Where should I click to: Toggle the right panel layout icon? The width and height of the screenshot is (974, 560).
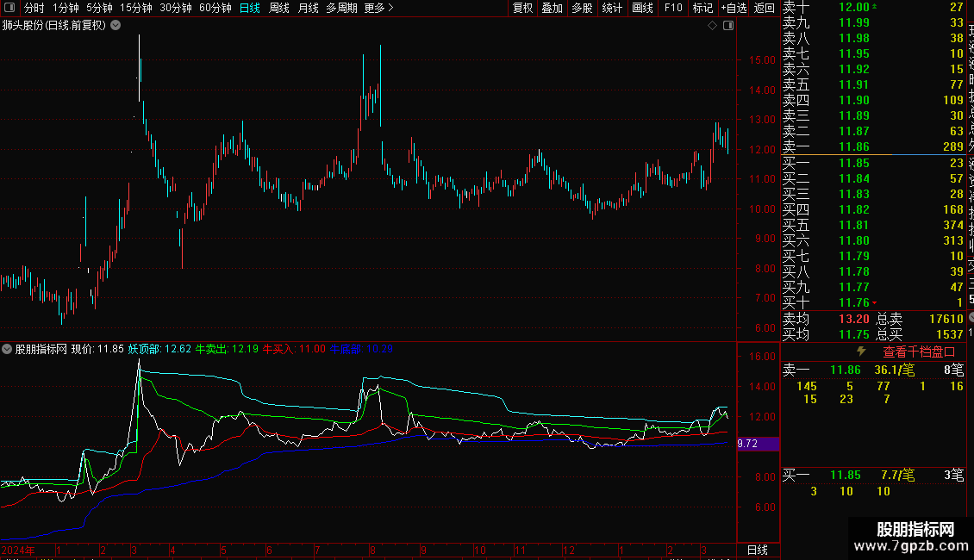728,26
